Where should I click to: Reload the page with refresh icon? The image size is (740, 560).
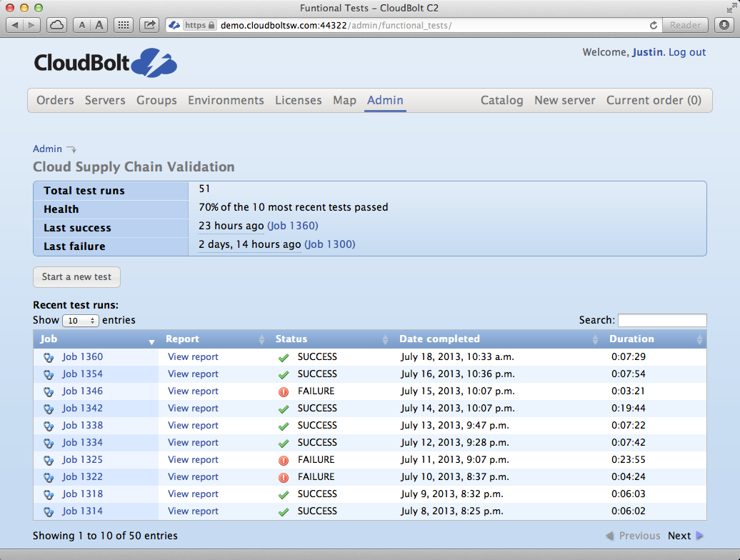point(653,25)
